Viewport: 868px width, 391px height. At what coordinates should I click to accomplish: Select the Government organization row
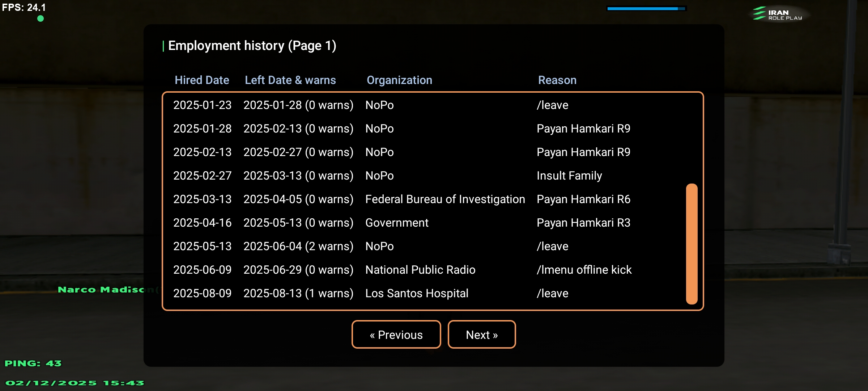(x=397, y=223)
